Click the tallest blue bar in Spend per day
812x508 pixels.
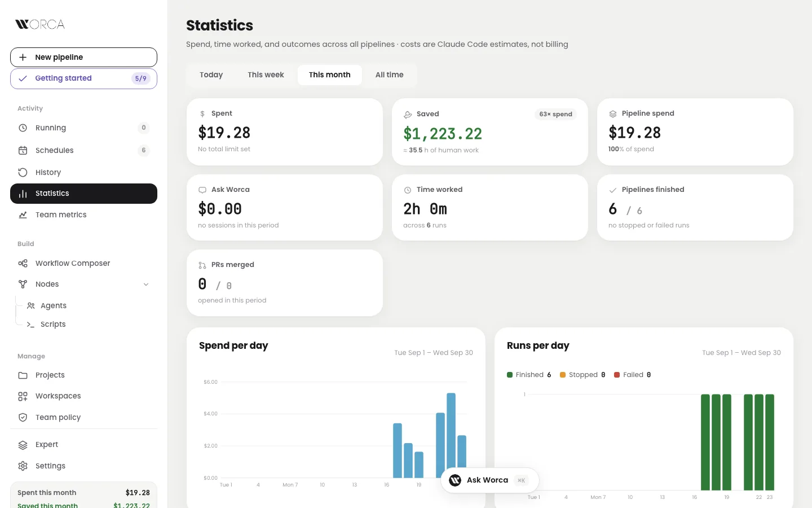451,435
